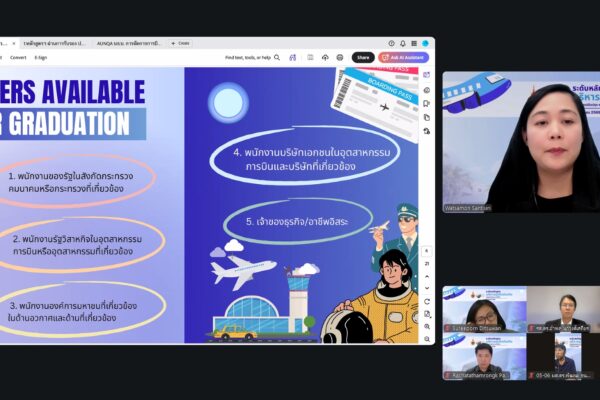Open the pages copy icon in right rail
The image size is (600, 400).
(x=427, y=118)
